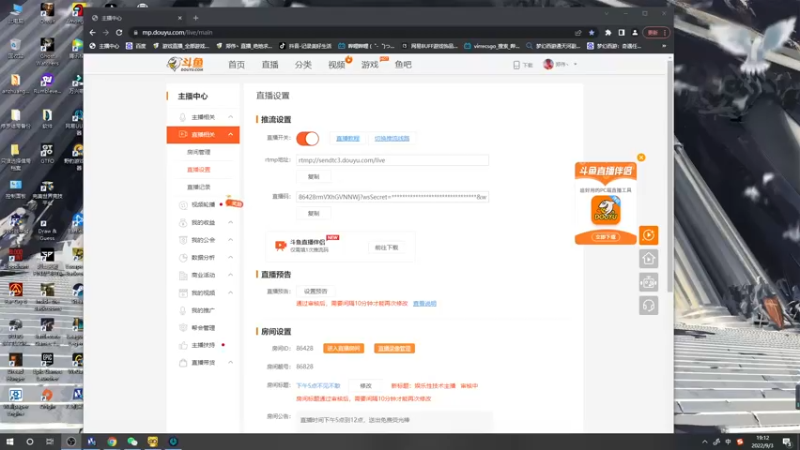800x450 pixels.
Task: Expand the 我的收益 chevron
Action: click(x=231, y=222)
